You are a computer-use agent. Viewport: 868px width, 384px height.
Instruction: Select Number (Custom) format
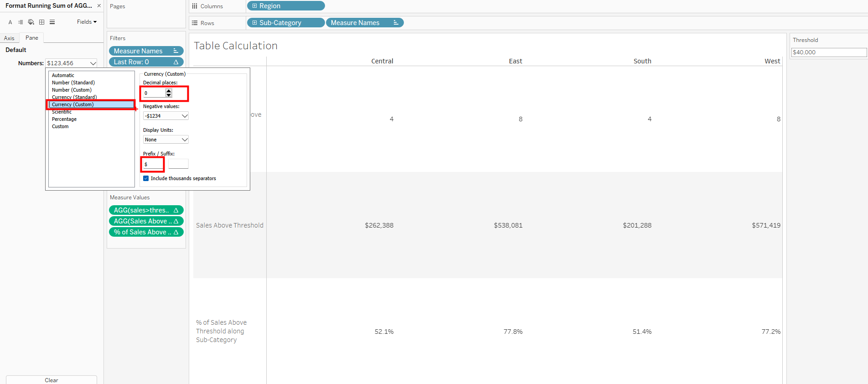pos(72,90)
